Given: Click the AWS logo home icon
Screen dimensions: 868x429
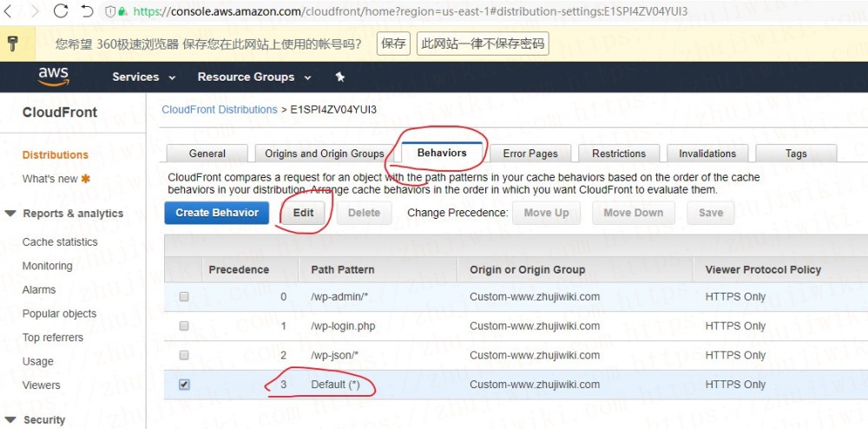Looking at the screenshot, I should (53, 77).
